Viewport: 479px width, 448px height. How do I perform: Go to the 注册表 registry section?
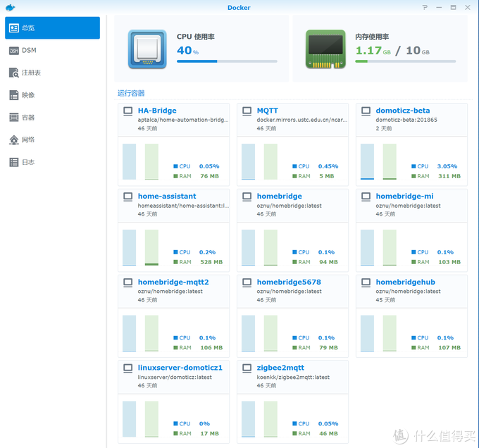(x=53, y=73)
